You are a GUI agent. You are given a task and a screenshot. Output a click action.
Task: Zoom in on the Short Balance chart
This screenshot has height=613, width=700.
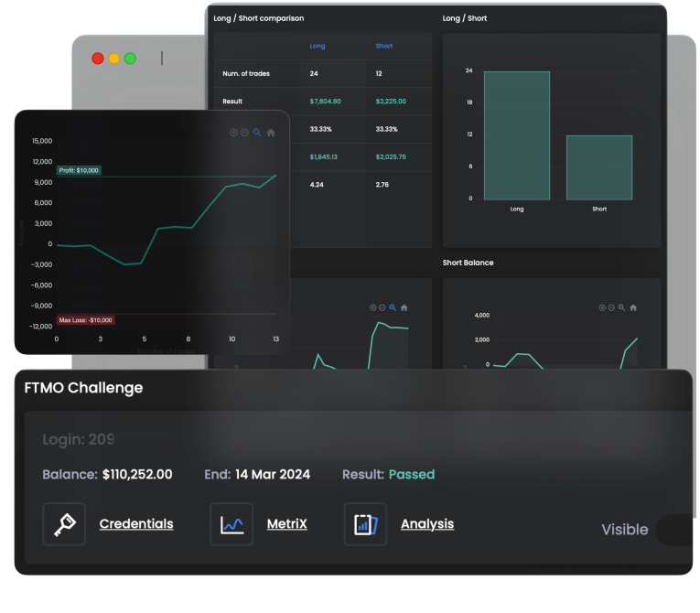click(601, 307)
